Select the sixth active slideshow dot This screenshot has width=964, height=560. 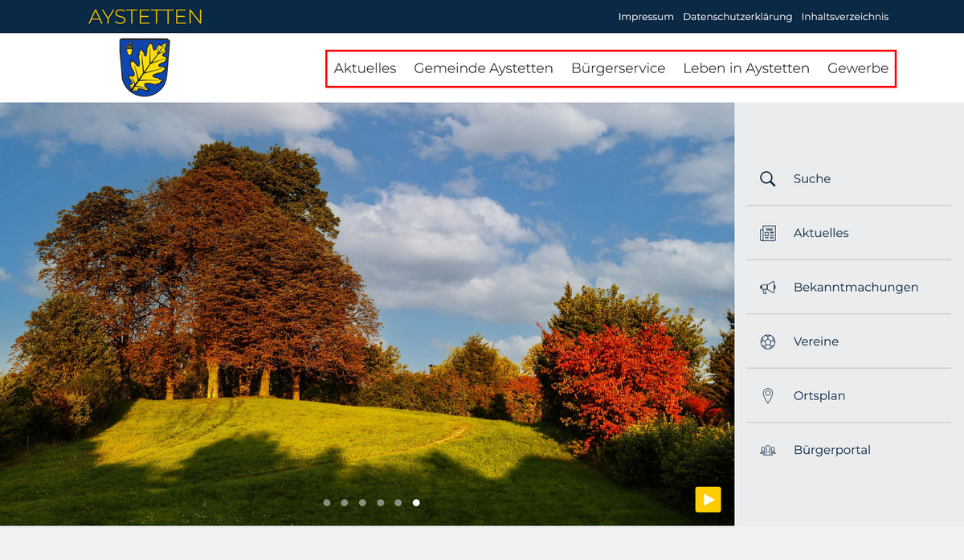[416, 503]
